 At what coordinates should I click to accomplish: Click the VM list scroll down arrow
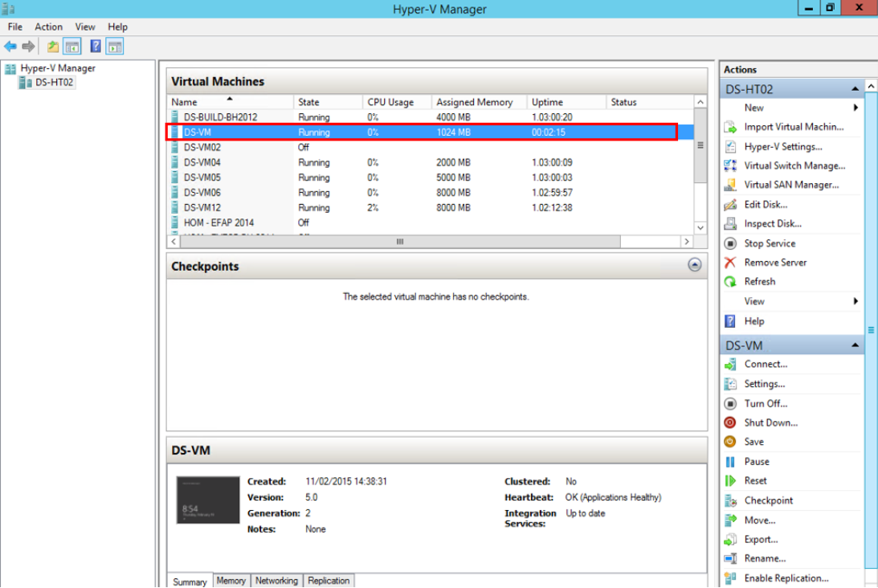tap(700, 228)
